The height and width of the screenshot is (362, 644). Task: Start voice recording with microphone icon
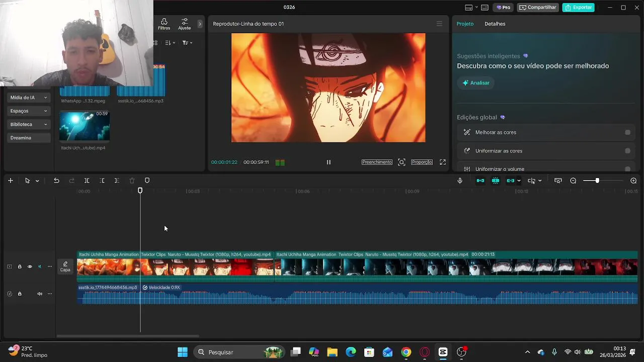point(460,180)
